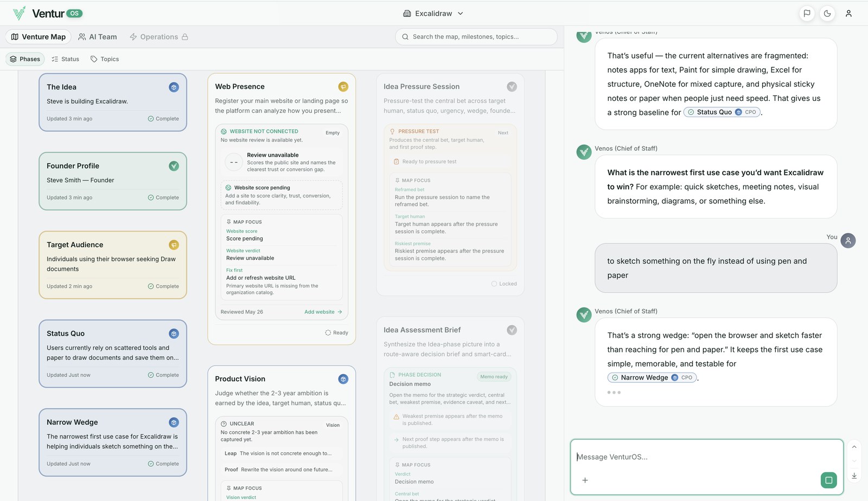Click the map search field
The width and height of the screenshot is (868, 501).
coord(476,37)
